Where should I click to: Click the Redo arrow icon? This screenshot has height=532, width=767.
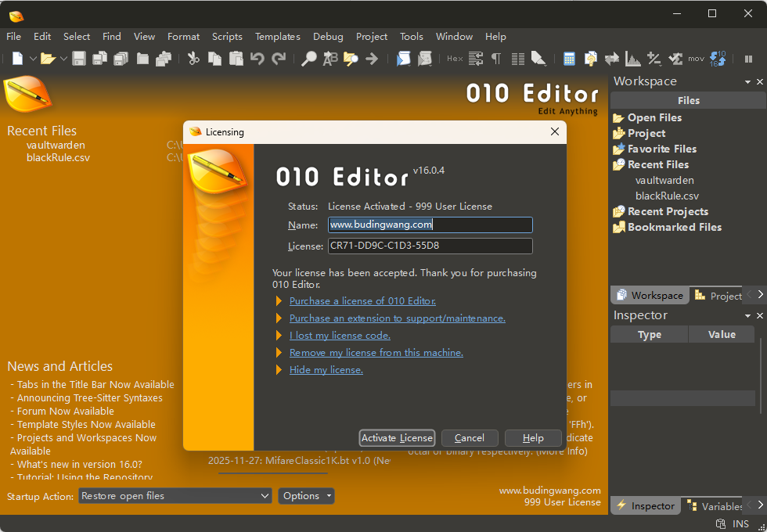pyautogui.click(x=279, y=59)
